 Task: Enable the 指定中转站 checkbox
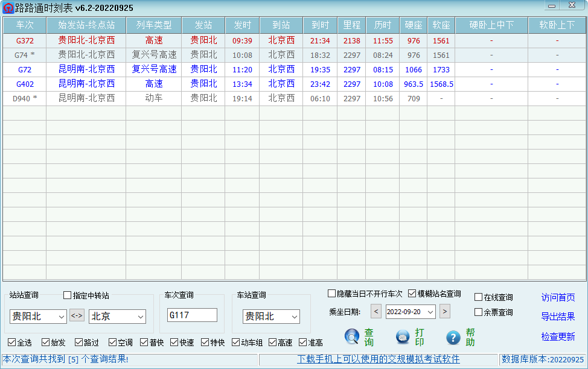[66, 295]
